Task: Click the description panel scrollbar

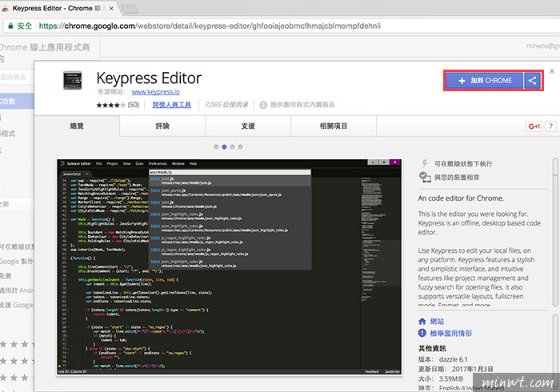Action: point(555,232)
